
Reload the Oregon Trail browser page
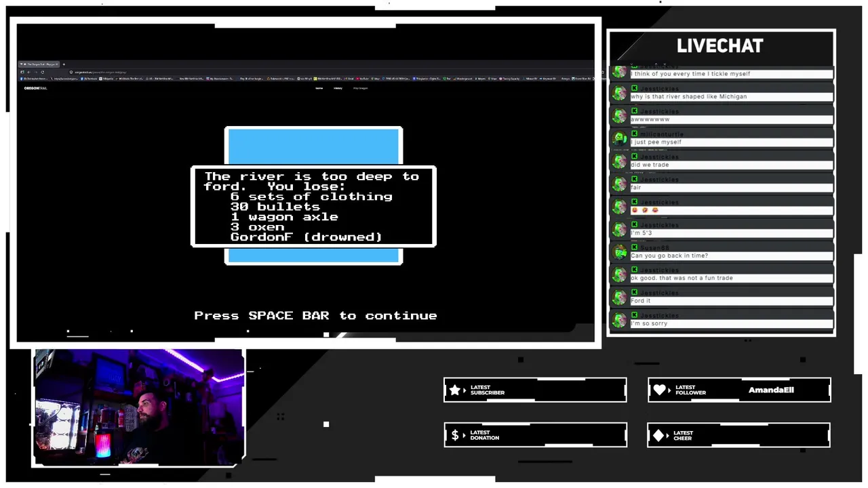click(42, 72)
